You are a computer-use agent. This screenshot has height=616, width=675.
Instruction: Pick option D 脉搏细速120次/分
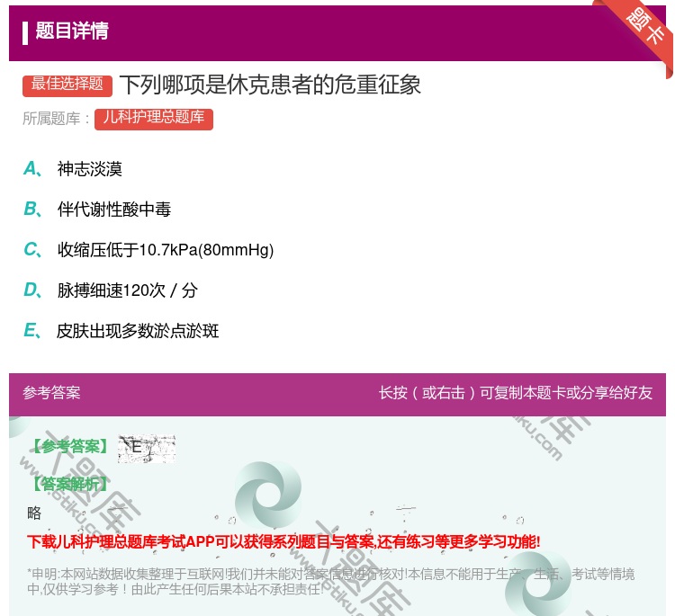click(127, 290)
